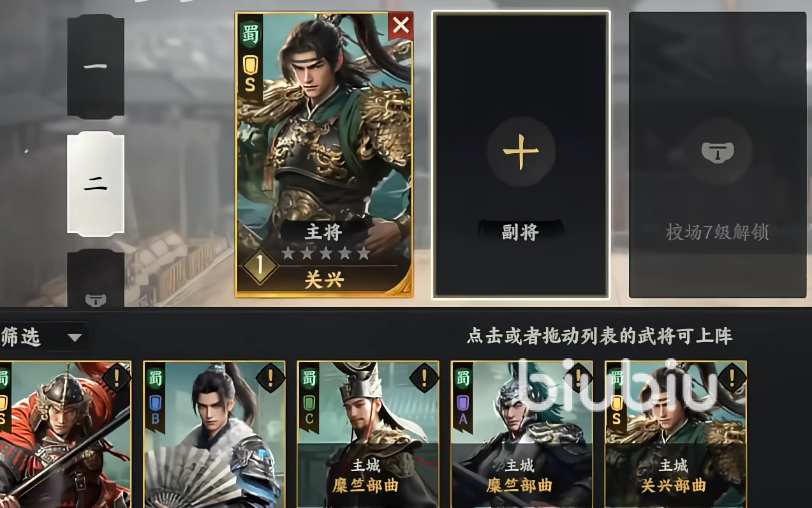The image size is (812, 508).
Task: Tap the exclamation badge on the B-rank fan general
Action: point(270,378)
